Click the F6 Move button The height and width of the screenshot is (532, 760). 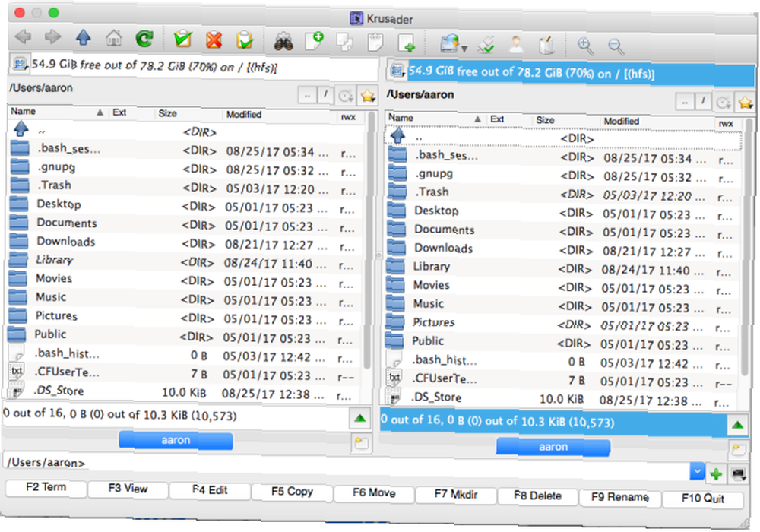click(374, 493)
